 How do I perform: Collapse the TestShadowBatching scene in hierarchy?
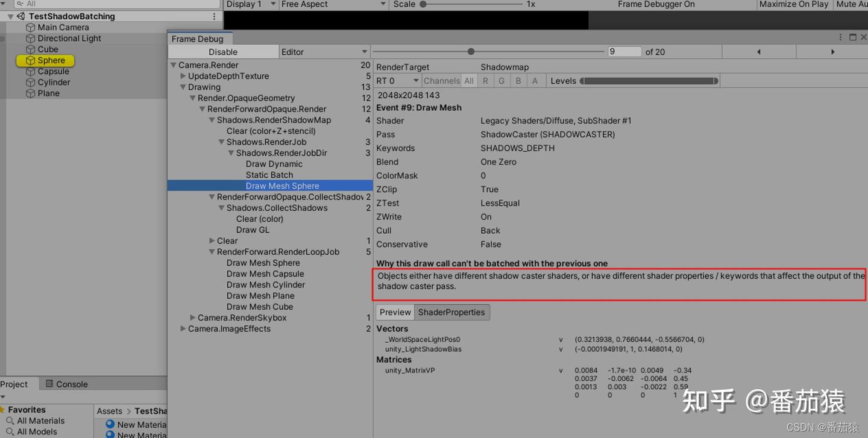coord(10,17)
